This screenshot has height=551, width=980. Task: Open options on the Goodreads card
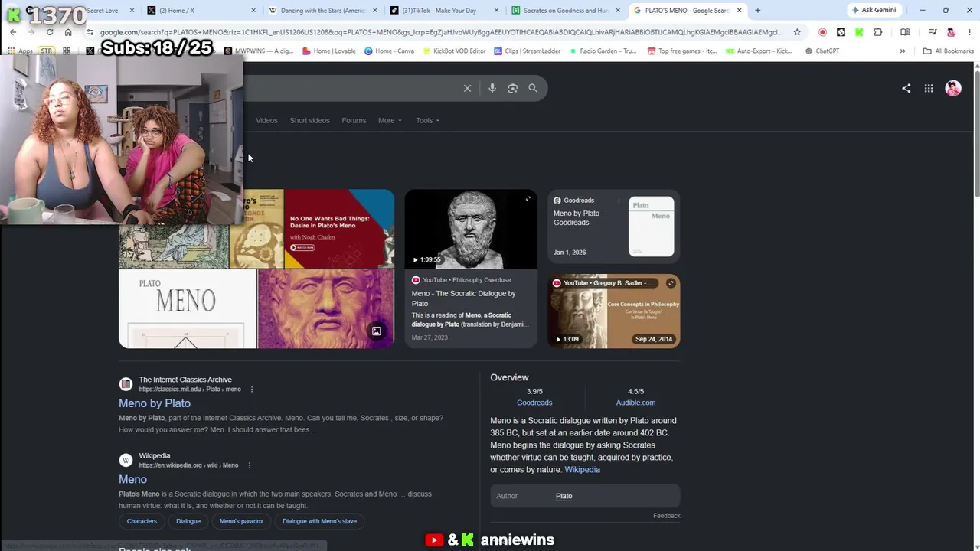pos(619,201)
